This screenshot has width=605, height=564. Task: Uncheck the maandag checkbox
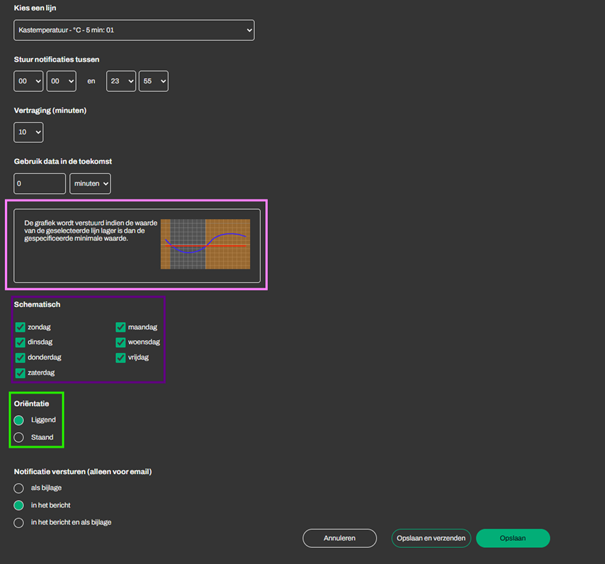click(x=120, y=327)
